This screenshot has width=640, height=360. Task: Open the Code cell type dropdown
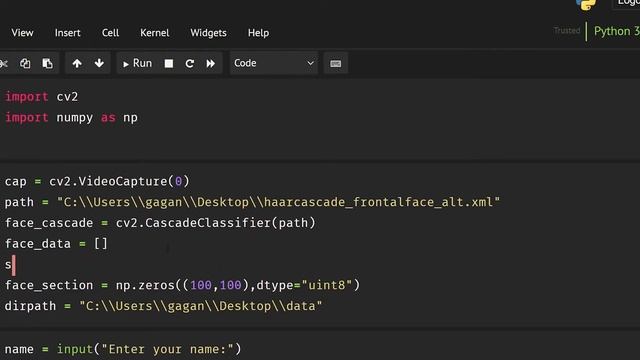tap(274, 63)
